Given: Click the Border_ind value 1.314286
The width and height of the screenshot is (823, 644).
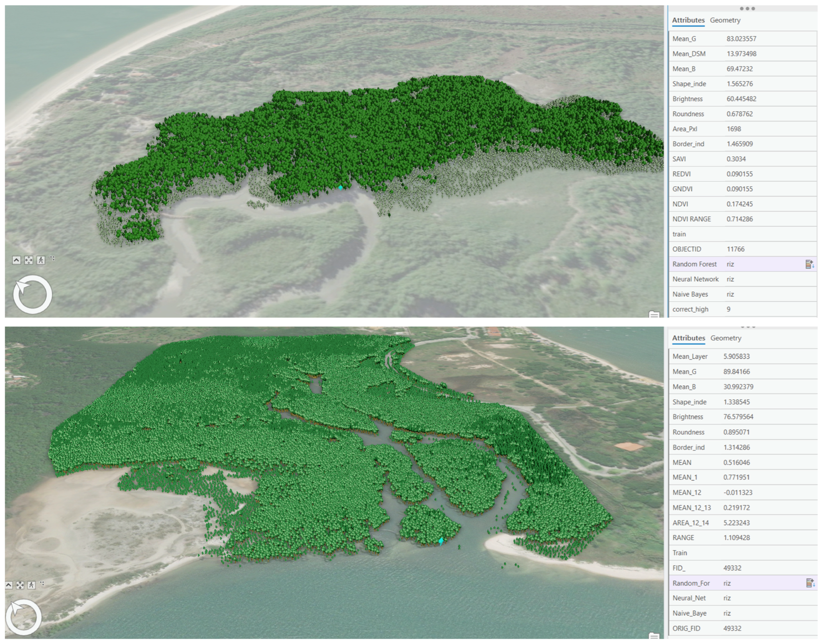Looking at the screenshot, I should point(736,447).
